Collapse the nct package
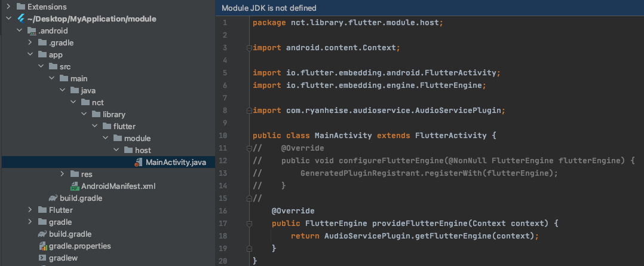 pyautogui.click(x=73, y=102)
